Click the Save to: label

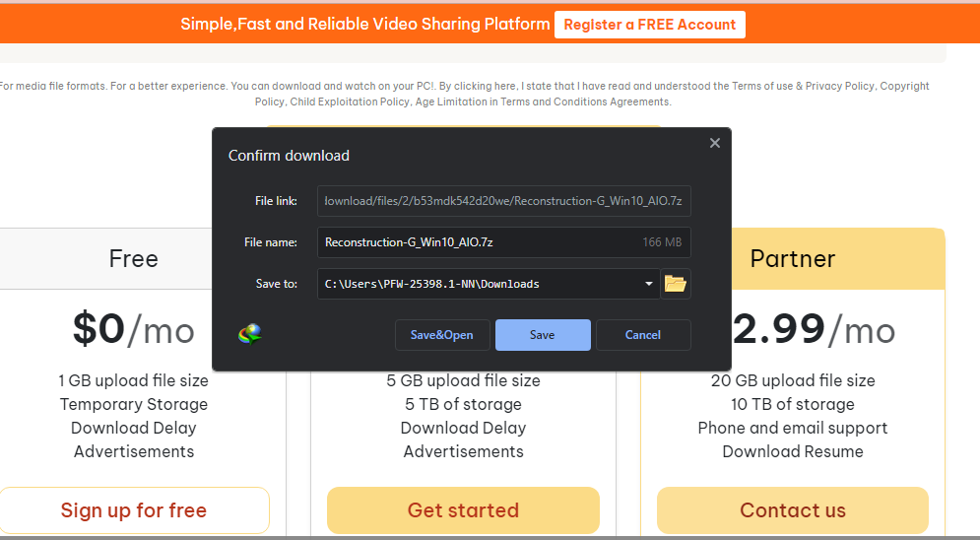(x=276, y=284)
